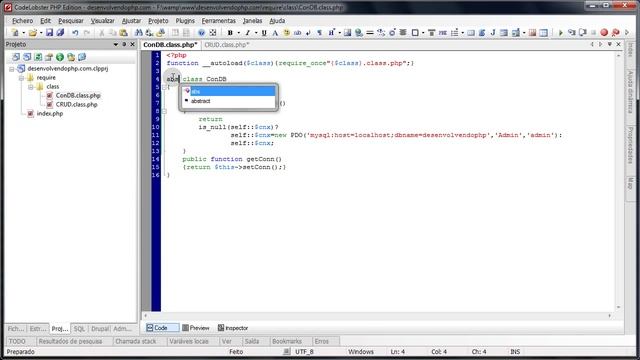Image resolution: width=640 pixels, height=360 pixels.
Task: Click the blue Help question-mark icon
Action: [201, 33]
